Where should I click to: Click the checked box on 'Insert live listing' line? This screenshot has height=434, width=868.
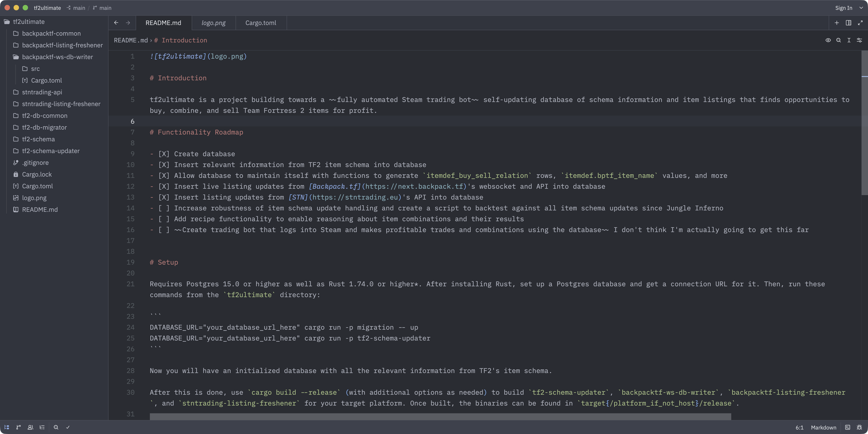(164, 186)
